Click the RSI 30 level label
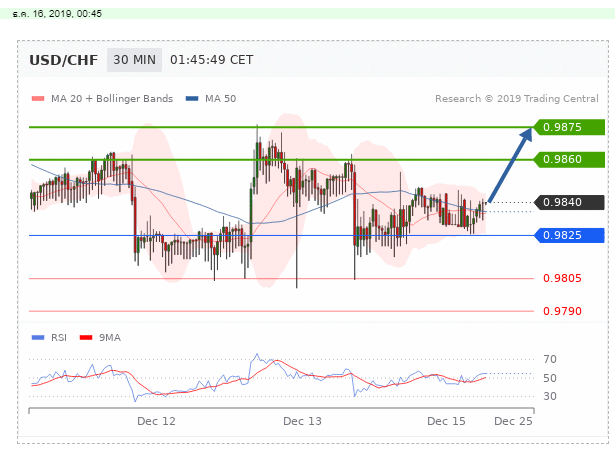 coord(550,396)
